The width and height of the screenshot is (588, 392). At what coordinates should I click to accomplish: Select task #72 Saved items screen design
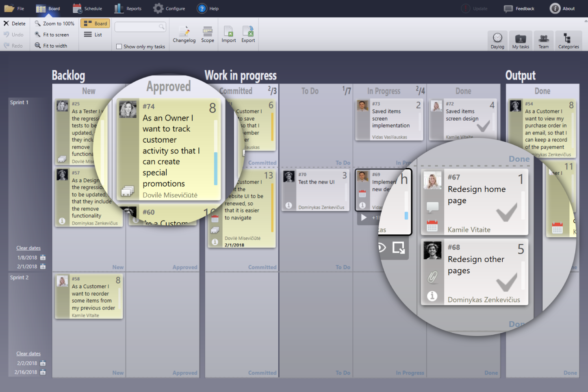point(463,119)
